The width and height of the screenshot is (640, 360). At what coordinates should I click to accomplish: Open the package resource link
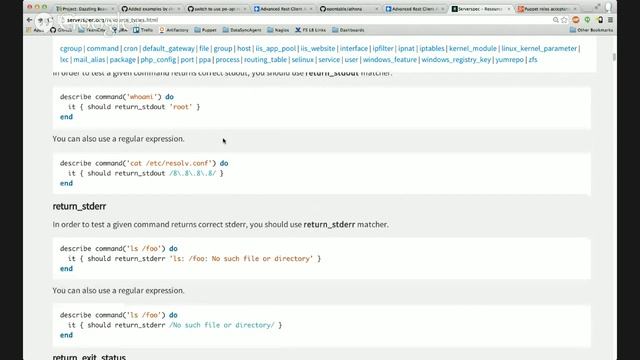click(122, 59)
